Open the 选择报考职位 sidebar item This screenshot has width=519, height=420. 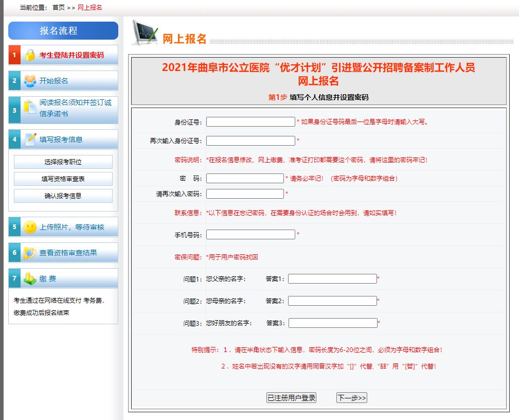[x=63, y=162]
